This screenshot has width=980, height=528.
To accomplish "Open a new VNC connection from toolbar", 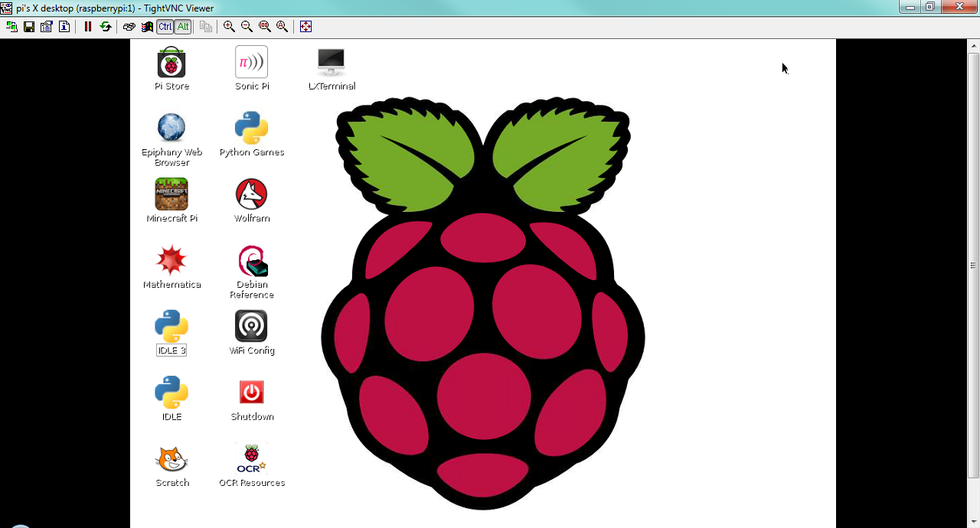I will [x=12, y=27].
